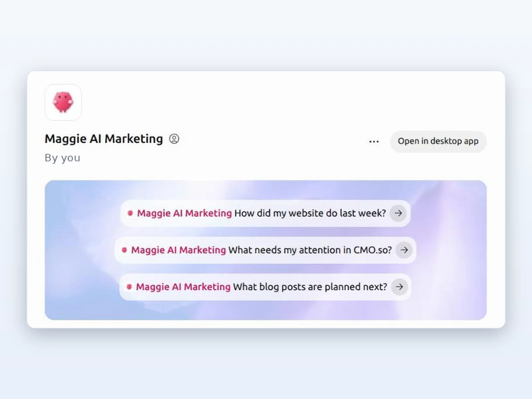Viewport: 532px width, 399px height.
Task: Click arrow for 'What needs my attention in CMO.so?'
Action: (404, 250)
